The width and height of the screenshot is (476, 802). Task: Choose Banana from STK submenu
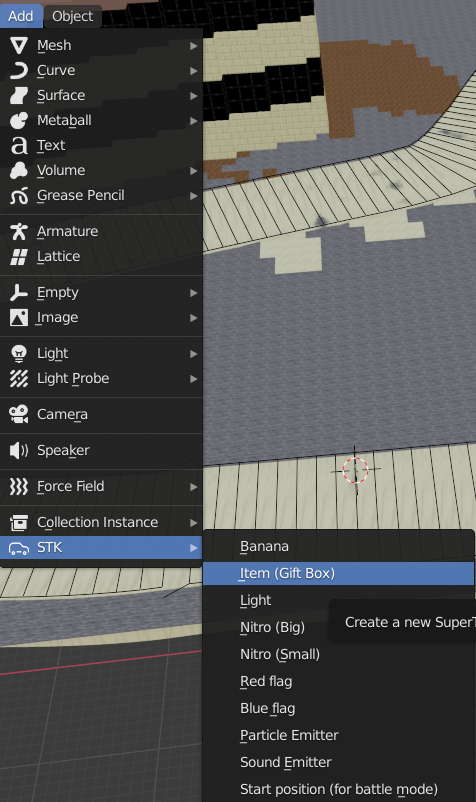(338, 546)
